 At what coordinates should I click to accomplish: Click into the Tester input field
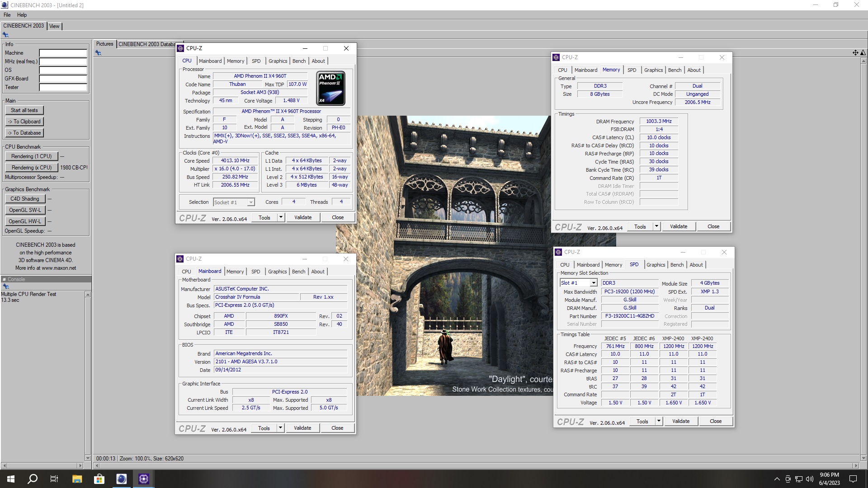63,87
